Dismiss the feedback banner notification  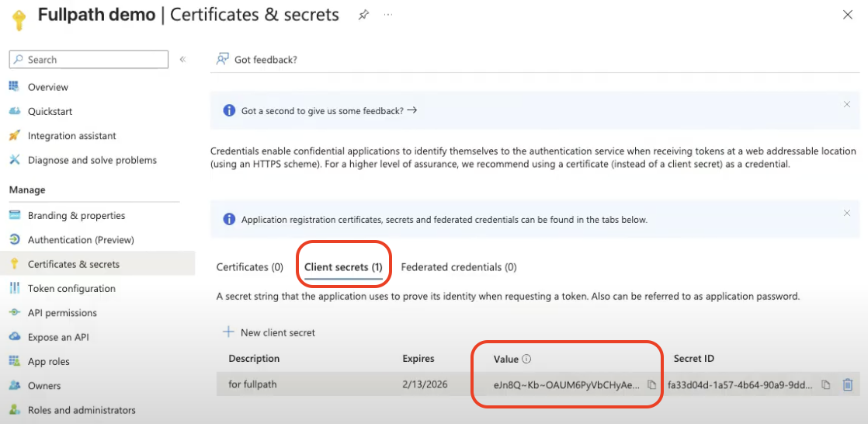coord(847,104)
